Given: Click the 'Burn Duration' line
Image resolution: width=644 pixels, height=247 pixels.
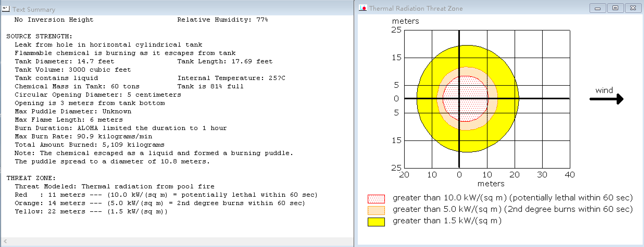Looking at the screenshot, I should (x=121, y=128).
